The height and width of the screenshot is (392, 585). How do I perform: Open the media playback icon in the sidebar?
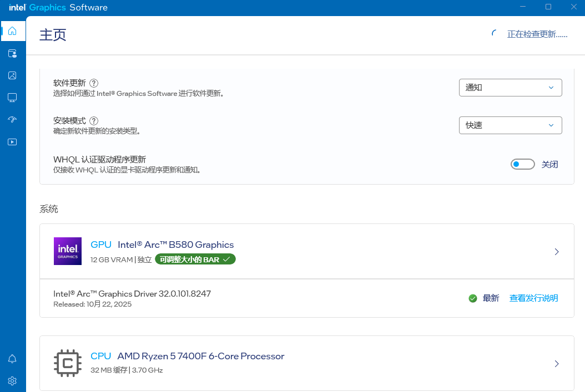tap(12, 142)
